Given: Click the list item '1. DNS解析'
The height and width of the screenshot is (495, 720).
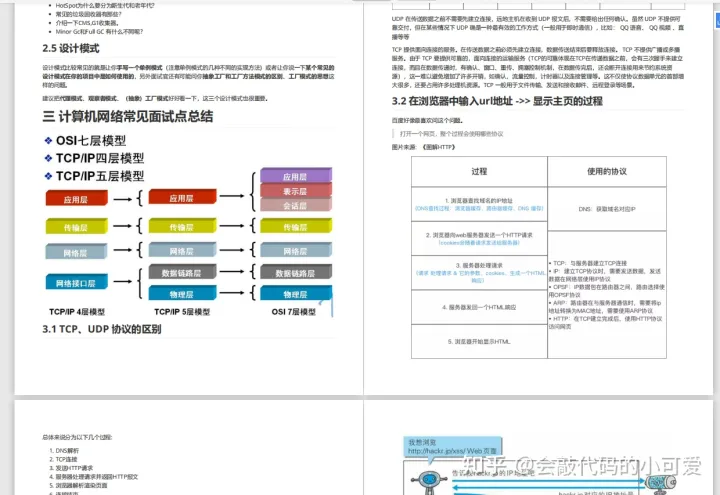Looking at the screenshot, I should click(x=64, y=450).
